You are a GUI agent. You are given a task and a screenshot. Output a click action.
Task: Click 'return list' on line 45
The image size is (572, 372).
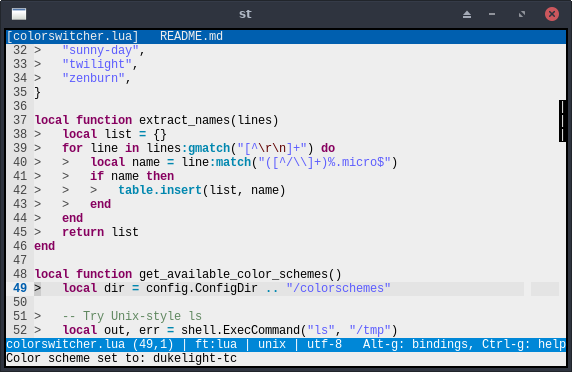tap(100, 232)
